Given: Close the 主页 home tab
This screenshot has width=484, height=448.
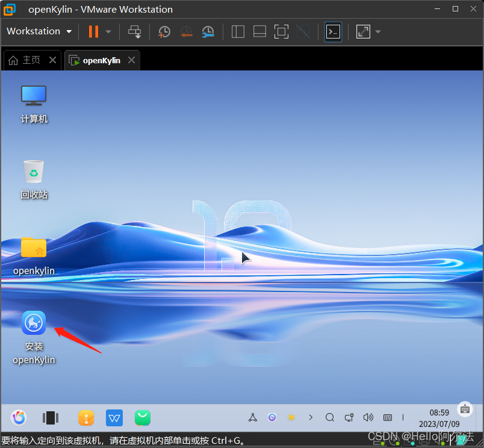Looking at the screenshot, I should pos(52,60).
